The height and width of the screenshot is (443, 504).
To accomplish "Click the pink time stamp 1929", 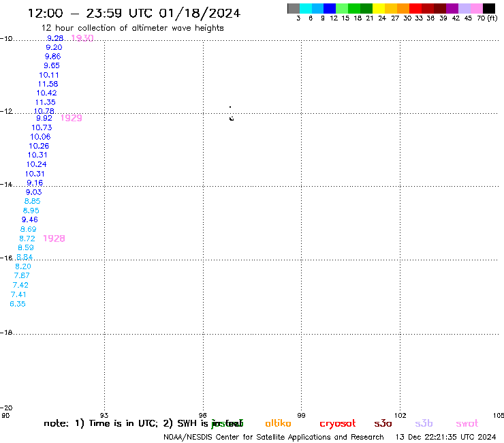I will pyautogui.click(x=72, y=118).
